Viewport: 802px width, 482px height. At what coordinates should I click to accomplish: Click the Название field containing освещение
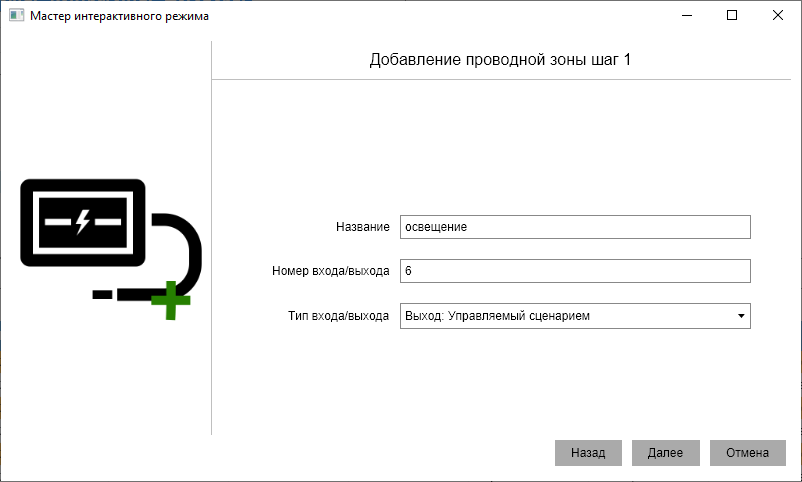[575, 227]
